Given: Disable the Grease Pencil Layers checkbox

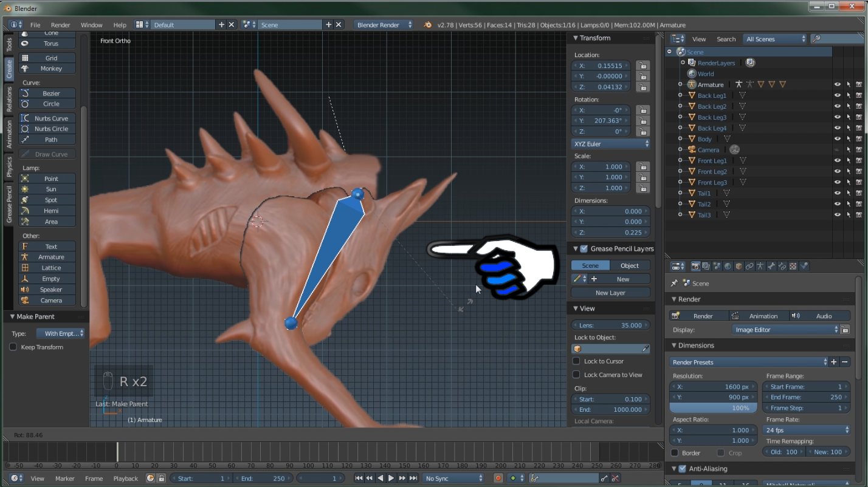Looking at the screenshot, I should (x=584, y=248).
